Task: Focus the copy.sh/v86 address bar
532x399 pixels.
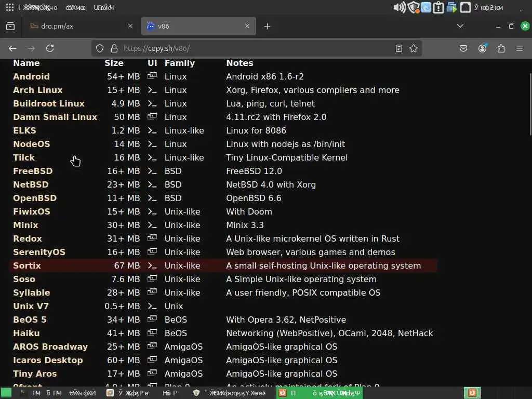Action: click(258, 48)
